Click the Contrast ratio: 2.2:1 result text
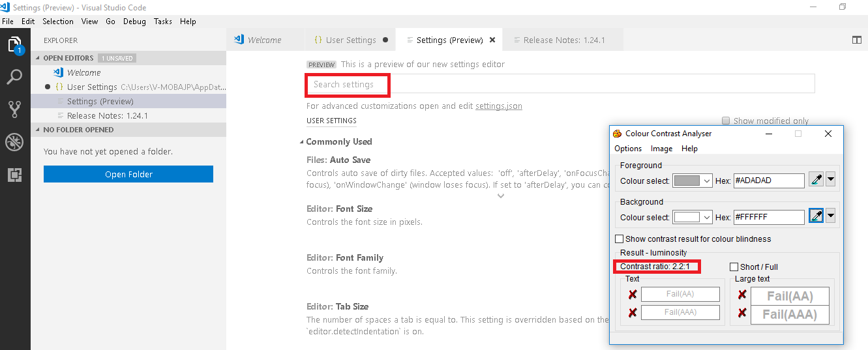 (655, 267)
